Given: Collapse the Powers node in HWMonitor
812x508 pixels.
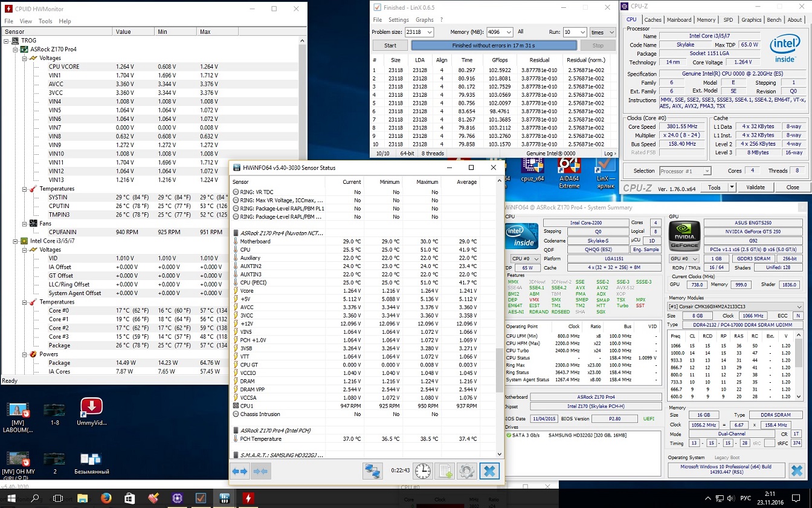Looking at the screenshot, I should [24, 354].
